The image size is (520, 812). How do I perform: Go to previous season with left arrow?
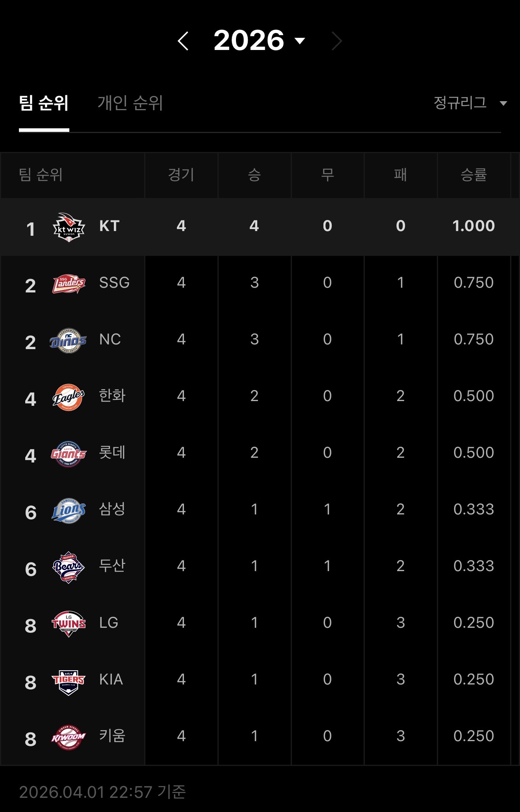pos(183,41)
